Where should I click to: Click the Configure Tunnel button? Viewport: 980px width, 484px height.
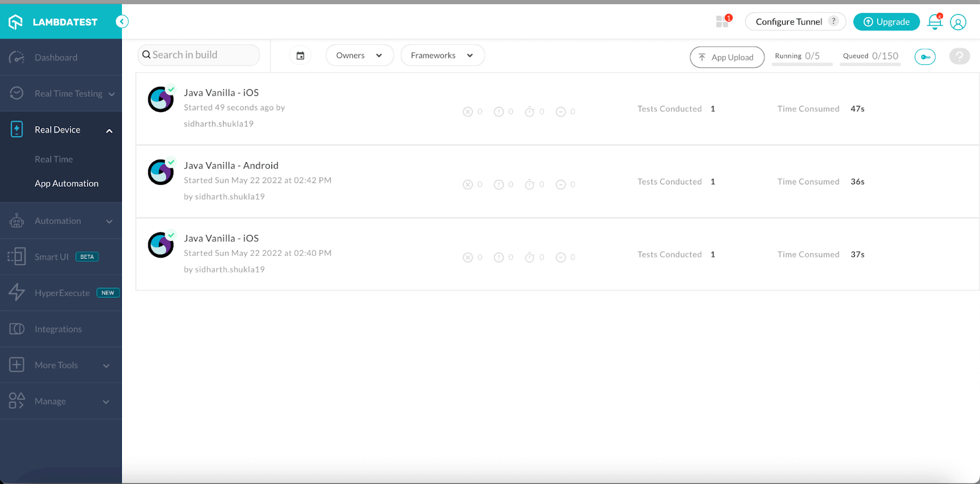(x=795, y=21)
